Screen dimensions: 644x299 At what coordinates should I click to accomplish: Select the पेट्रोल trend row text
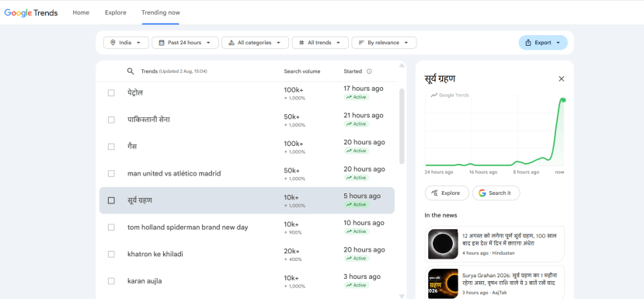[135, 93]
